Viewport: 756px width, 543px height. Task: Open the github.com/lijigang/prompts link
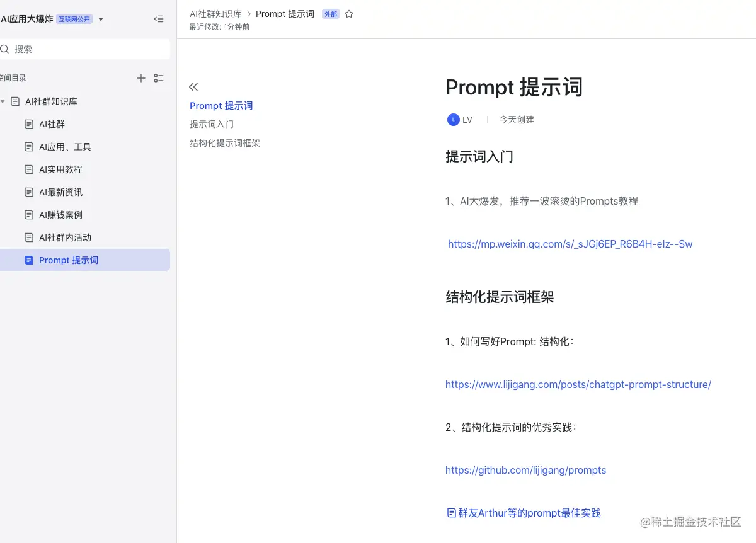click(525, 470)
